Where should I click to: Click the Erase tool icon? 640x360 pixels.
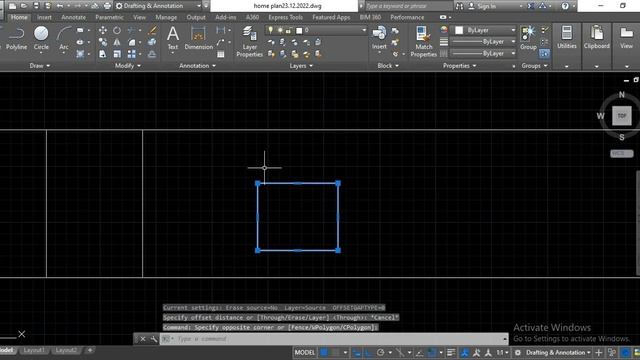[152, 30]
